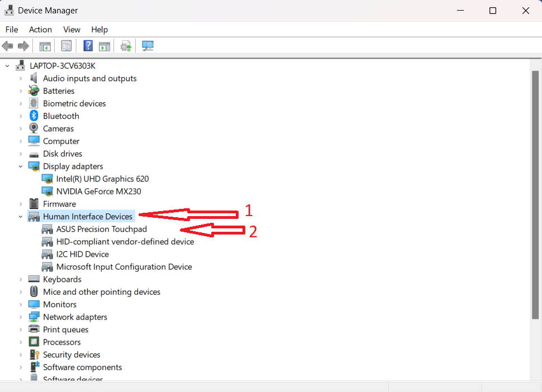Click the Back arrow toolbar icon
Image resolution: width=542 pixels, height=392 pixels.
7,46
